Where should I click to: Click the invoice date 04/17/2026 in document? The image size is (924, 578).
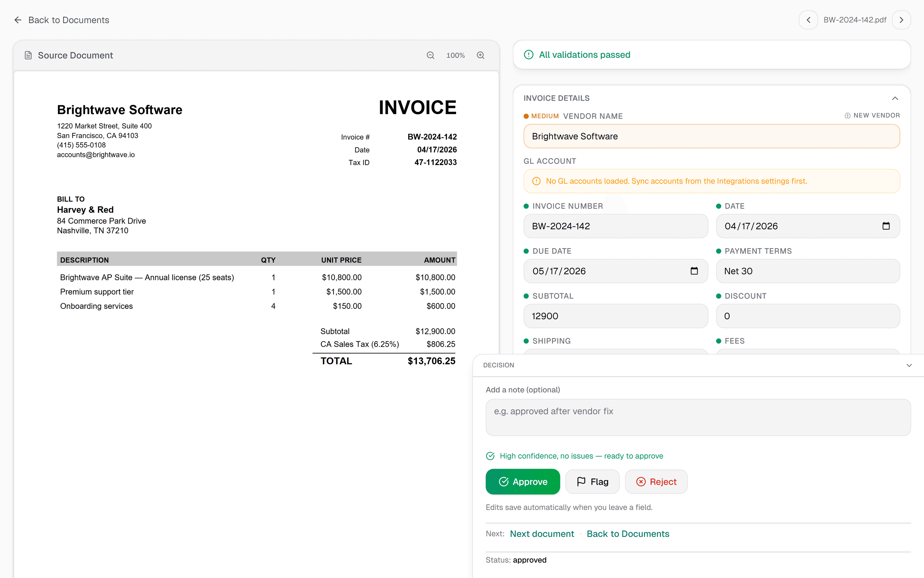(x=437, y=150)
